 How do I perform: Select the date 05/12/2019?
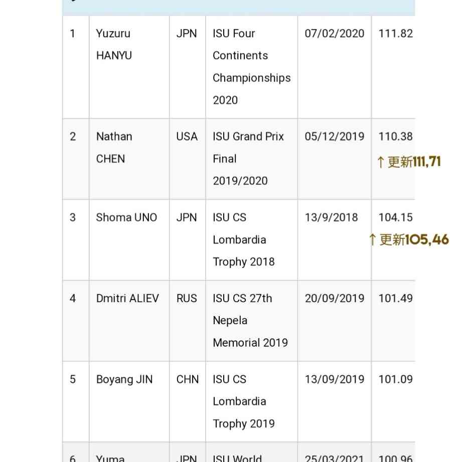point(335,136)
